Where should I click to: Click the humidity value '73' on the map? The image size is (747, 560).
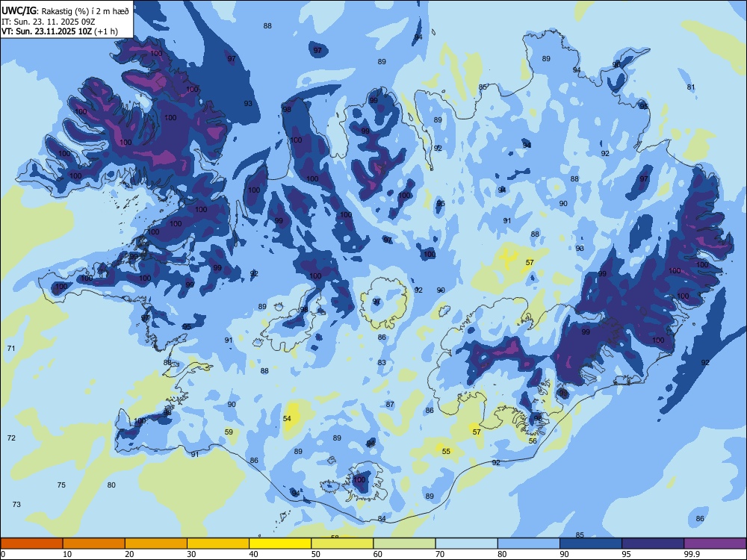(16, 504)
